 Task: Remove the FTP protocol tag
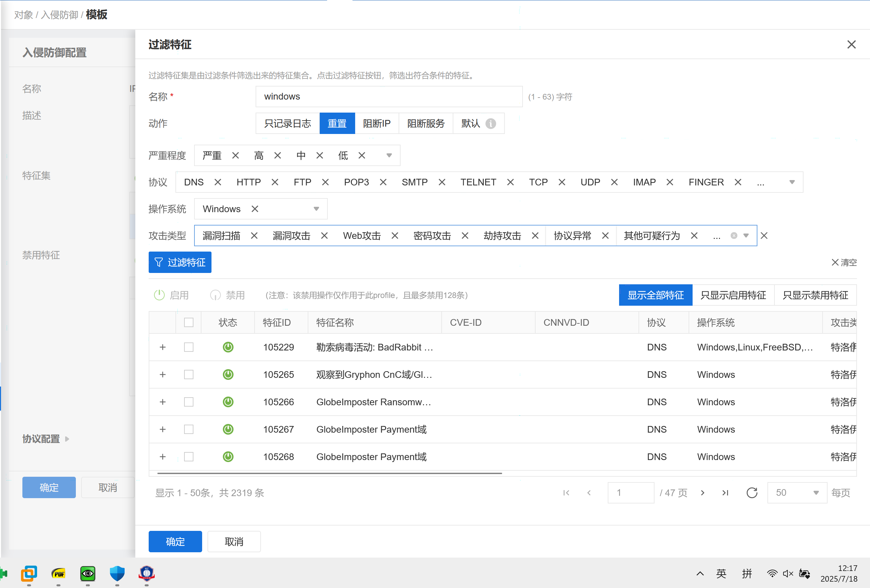(x=325, y=182)
